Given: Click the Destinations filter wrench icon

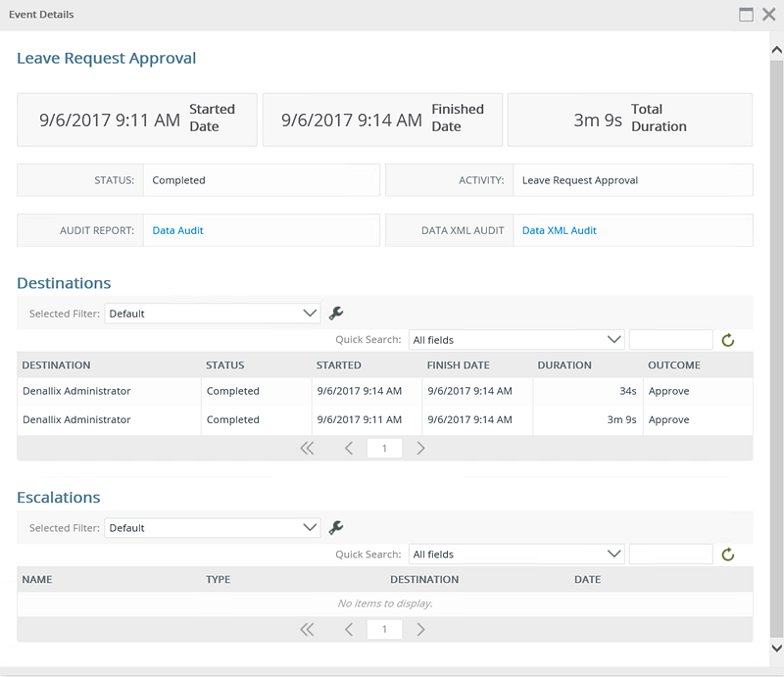Looking at the screenshot, I should [336, 314].
